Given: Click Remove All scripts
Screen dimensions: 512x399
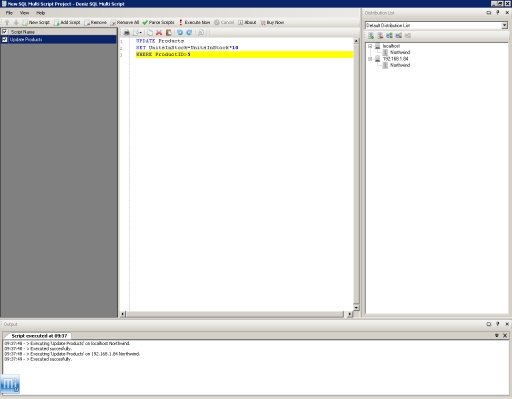Looking at the screenshot, I should (x=125, y=22).
